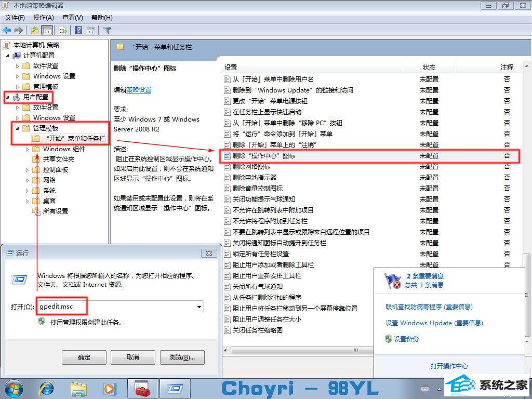Open the 查看(V) menu
The height and width of the screenshot is (399, 532).
point(73,17)
